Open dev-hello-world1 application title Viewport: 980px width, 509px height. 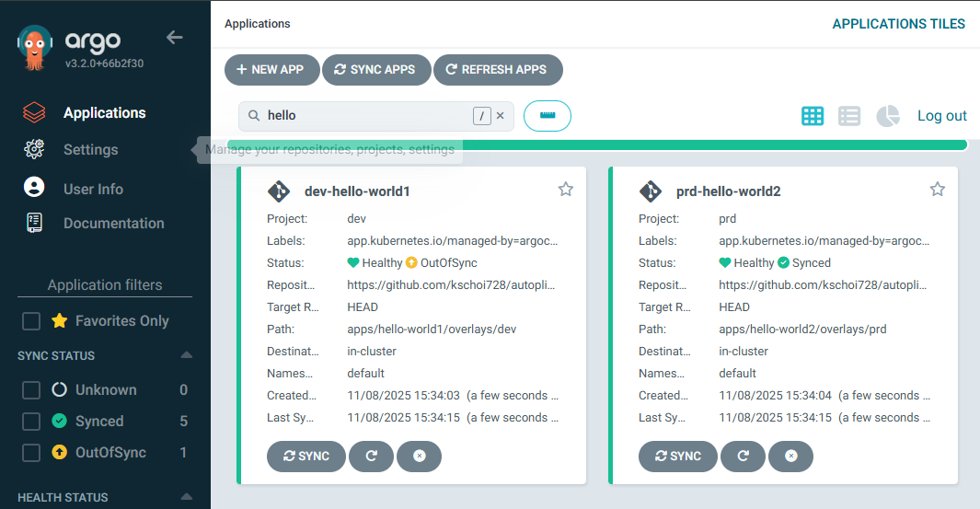[x=357, y=191]
